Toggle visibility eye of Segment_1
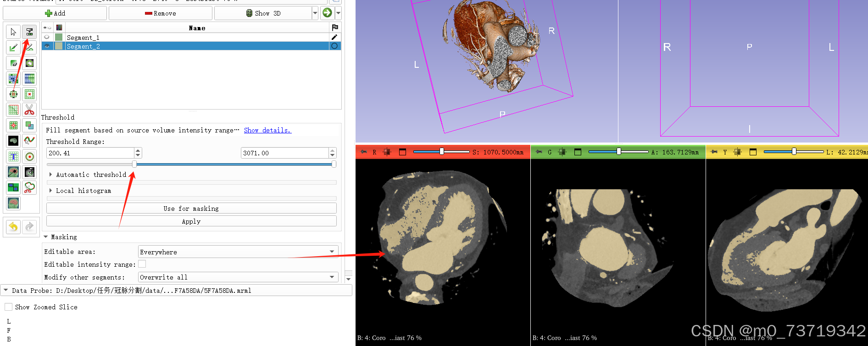This screenshot has width=868, height=346. (47, 37)
